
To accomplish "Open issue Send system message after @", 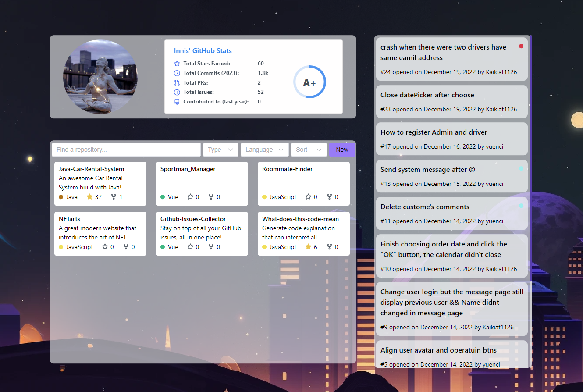I will [x=452, y=176].
